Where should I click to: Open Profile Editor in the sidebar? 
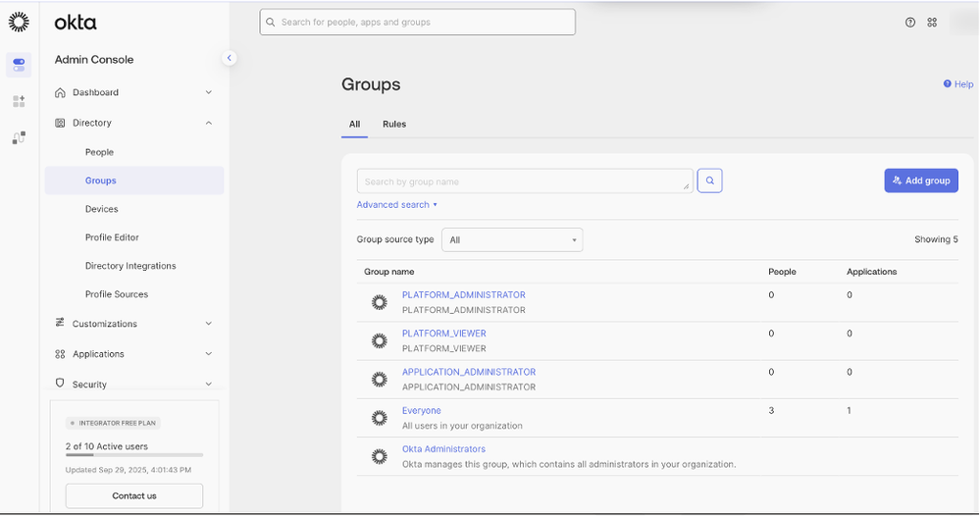[112, 237]
